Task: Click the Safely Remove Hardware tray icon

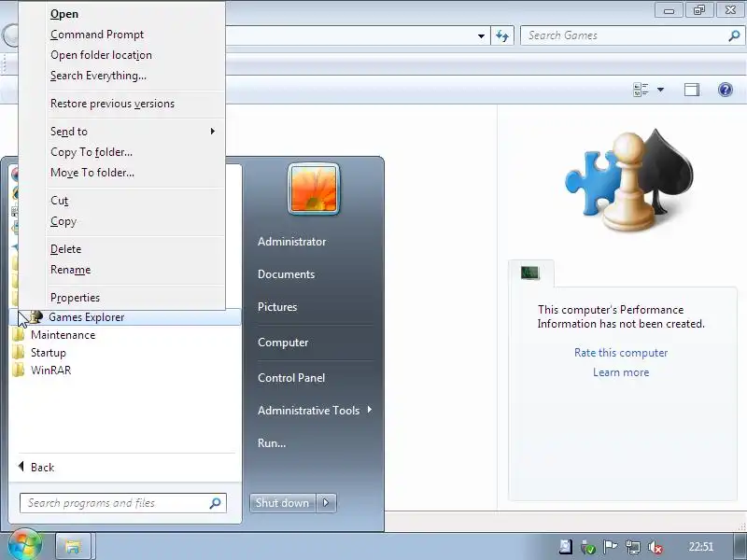Action: point(588,547)
